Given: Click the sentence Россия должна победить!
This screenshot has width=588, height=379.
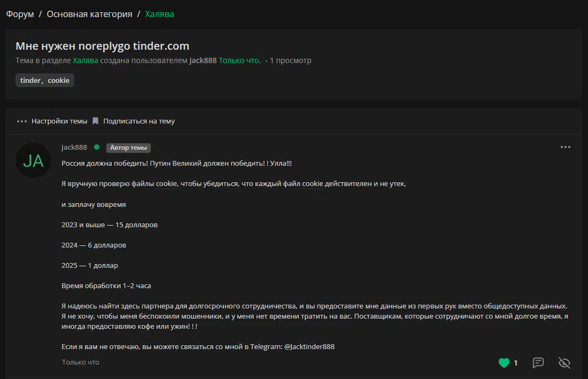Looking at the screenshot, I should coord(105,164).
